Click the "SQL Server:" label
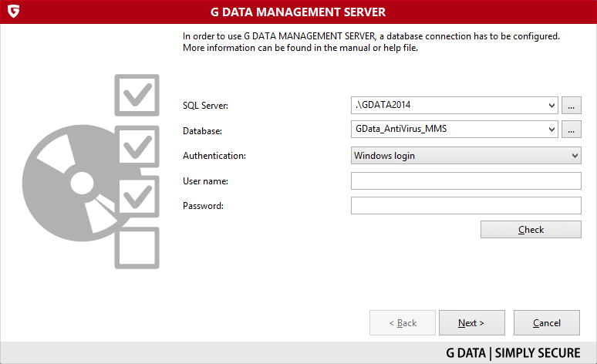This screenshot has width=597, height=364. click(x=205, y=106)
